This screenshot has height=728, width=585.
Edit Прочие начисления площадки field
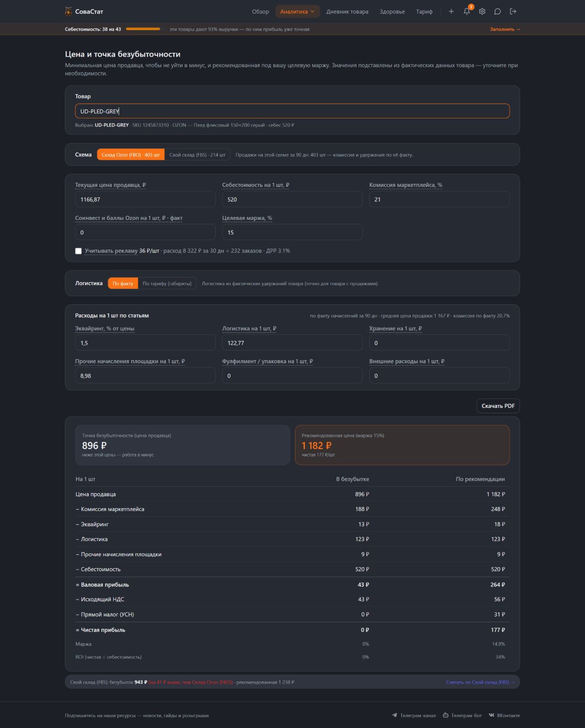coord(145,376)
